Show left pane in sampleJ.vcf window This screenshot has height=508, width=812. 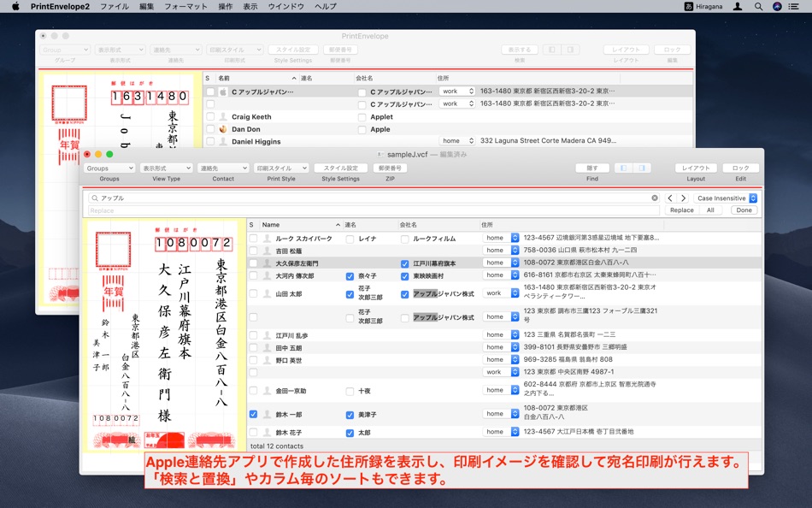coord(623,168)
